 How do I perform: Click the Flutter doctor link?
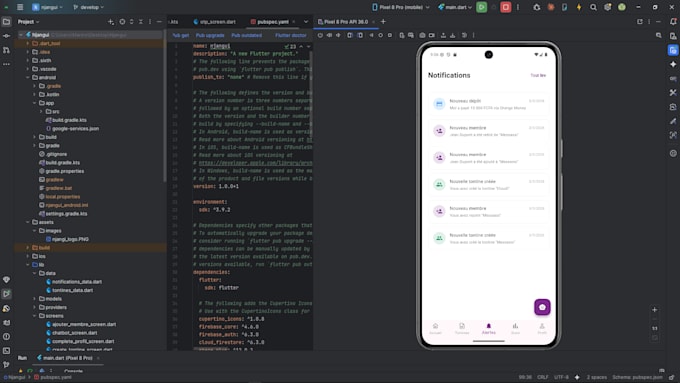tap(291, 36)
